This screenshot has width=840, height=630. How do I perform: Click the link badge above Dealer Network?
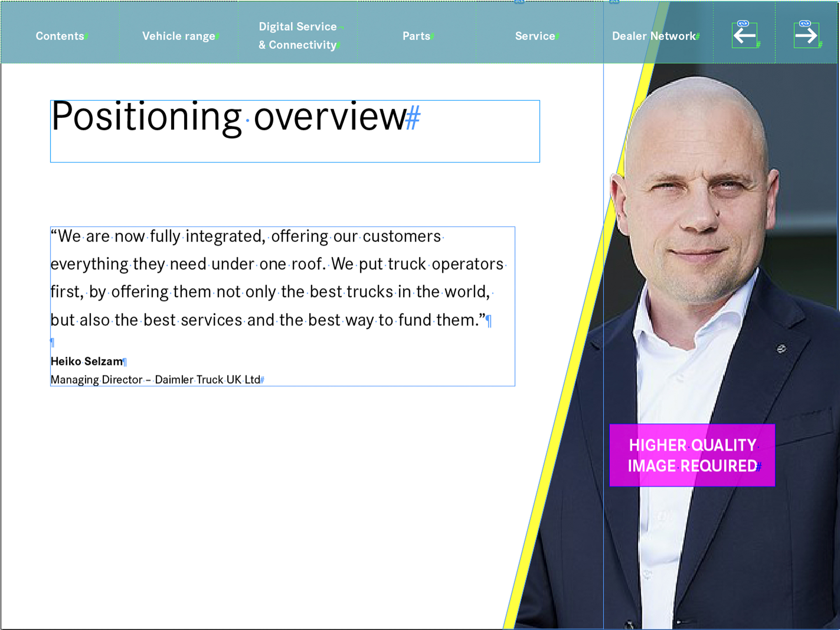(x=614, y=2)
